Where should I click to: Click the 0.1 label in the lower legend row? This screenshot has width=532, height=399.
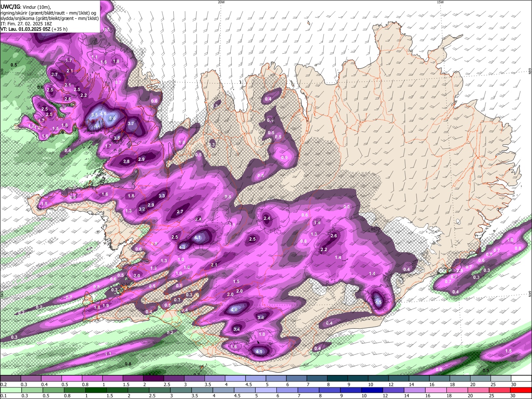3,396
